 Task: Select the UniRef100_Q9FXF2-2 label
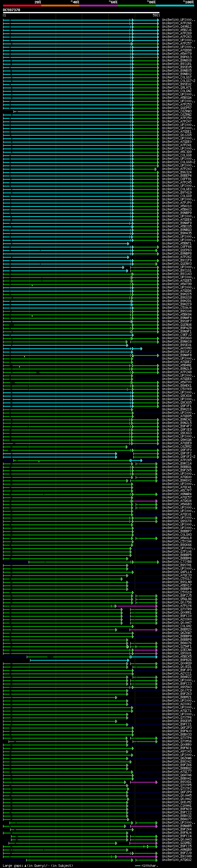coord(179,457)
